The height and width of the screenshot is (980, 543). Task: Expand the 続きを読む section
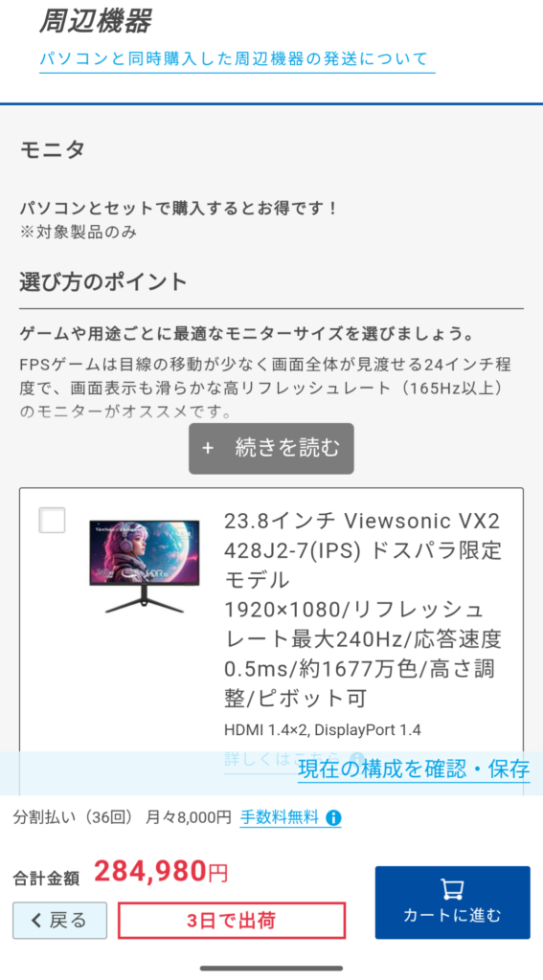point(272,448)
